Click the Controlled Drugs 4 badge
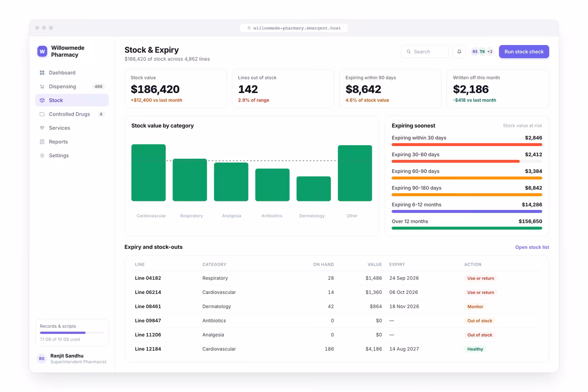Screen dimensions: 588x392 pyautogui.click(x=101, y=114)
